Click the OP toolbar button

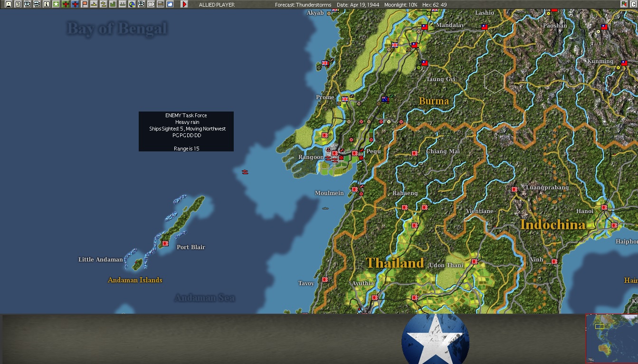tap(151, 4)
